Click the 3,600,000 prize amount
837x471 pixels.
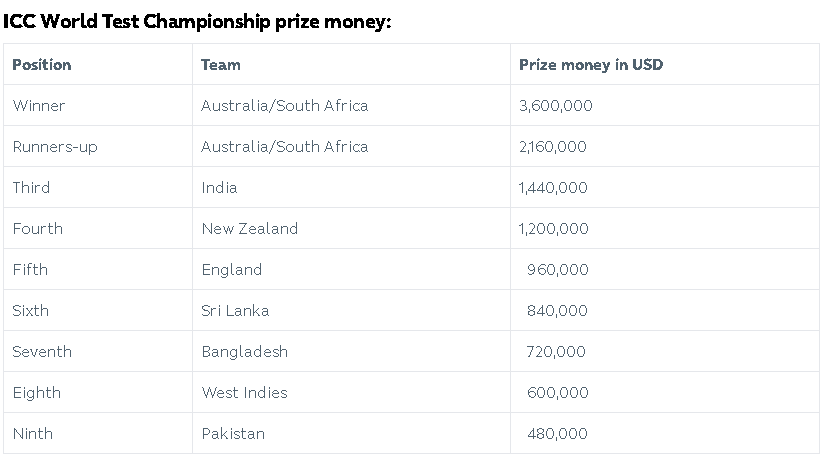[556, 106]
